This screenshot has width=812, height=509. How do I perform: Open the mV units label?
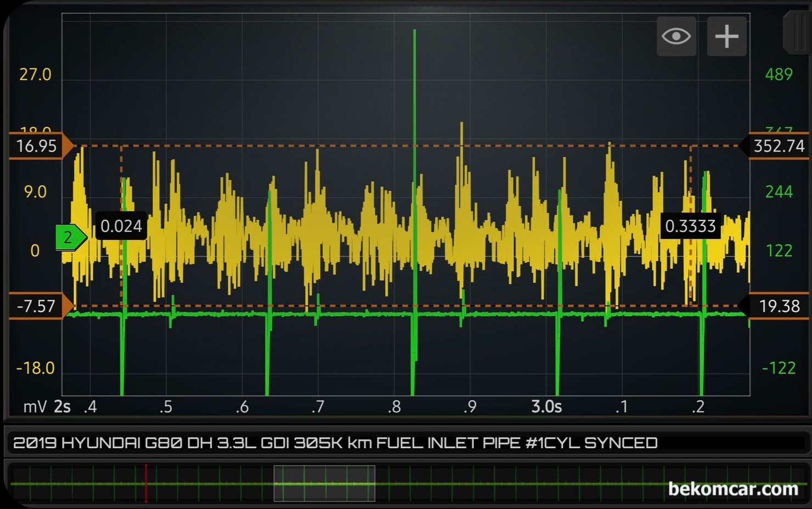(35, 407)
